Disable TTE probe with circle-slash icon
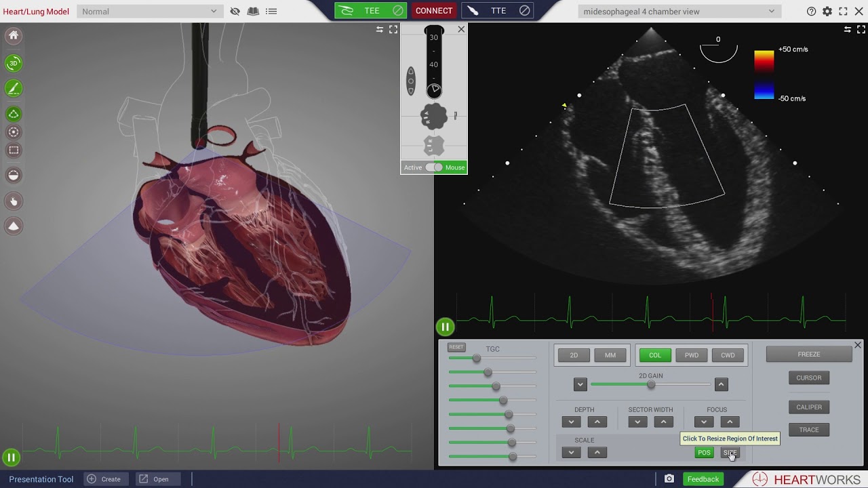 (x=524, y=11)
